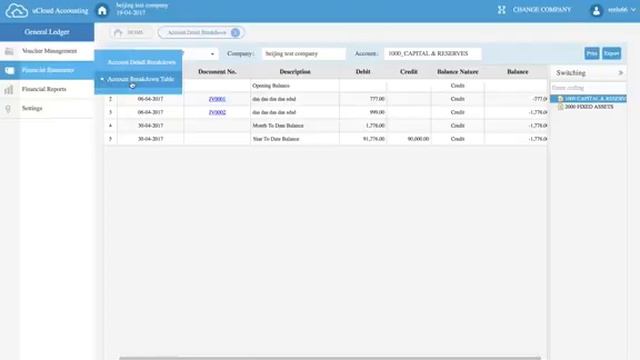The height and width of the screenshot is (360, 640).
Task: Click the Change Company swap icon
Action: tap(502, 10)
